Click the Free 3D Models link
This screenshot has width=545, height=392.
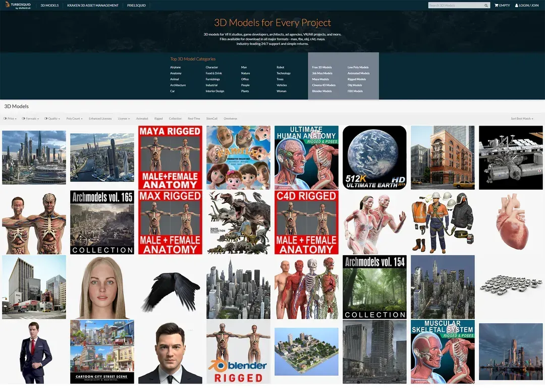(x=322, y=67)
